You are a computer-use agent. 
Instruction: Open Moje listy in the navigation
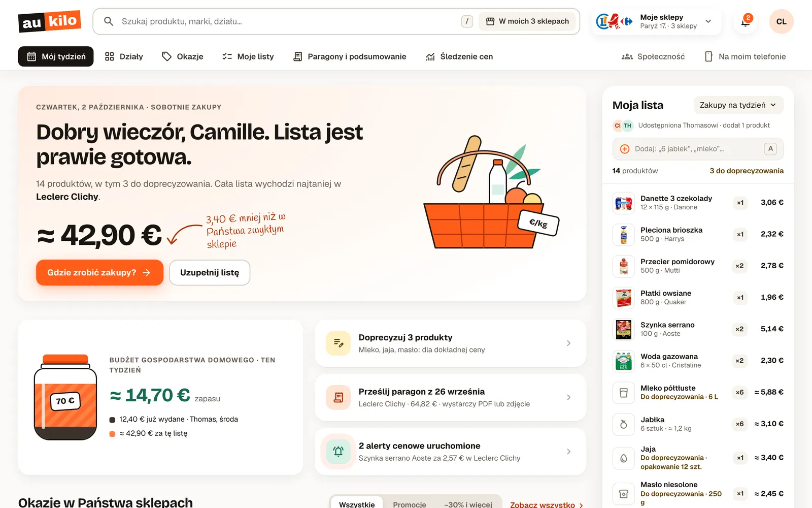coord(248,56)
